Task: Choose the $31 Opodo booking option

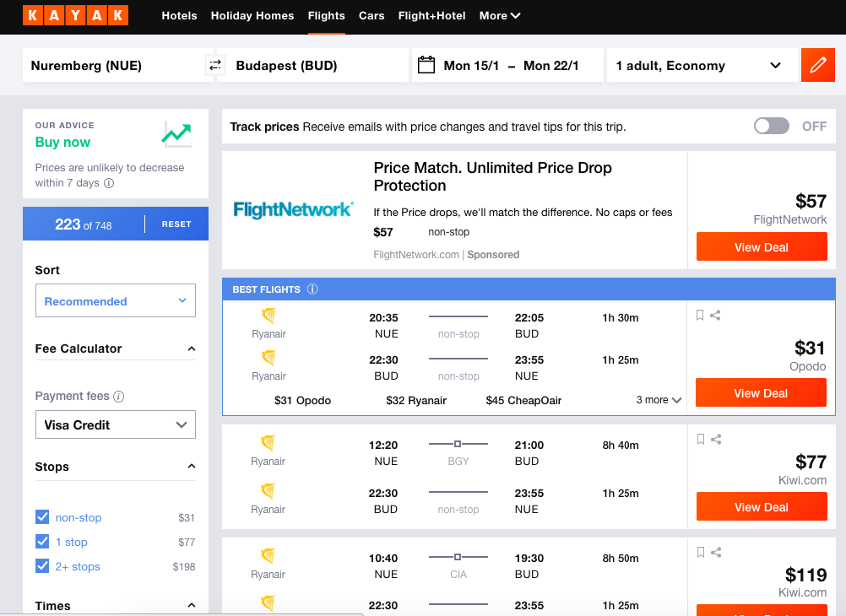Action: 302,400
